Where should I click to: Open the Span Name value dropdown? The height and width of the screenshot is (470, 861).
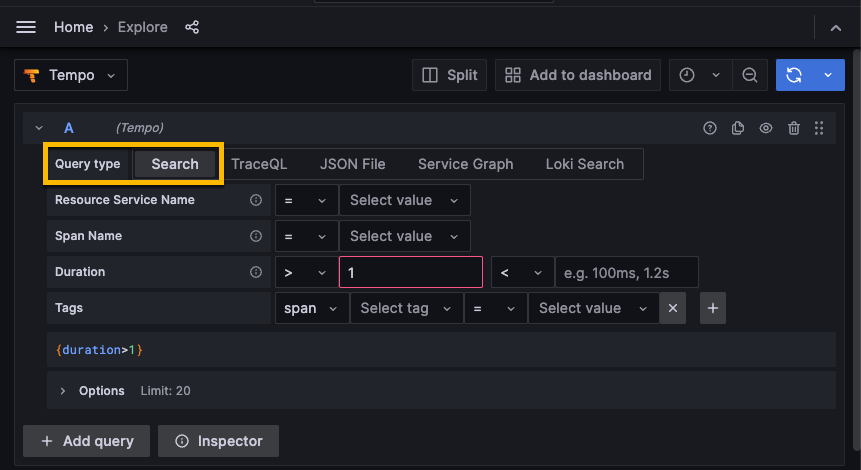(404, 236)
